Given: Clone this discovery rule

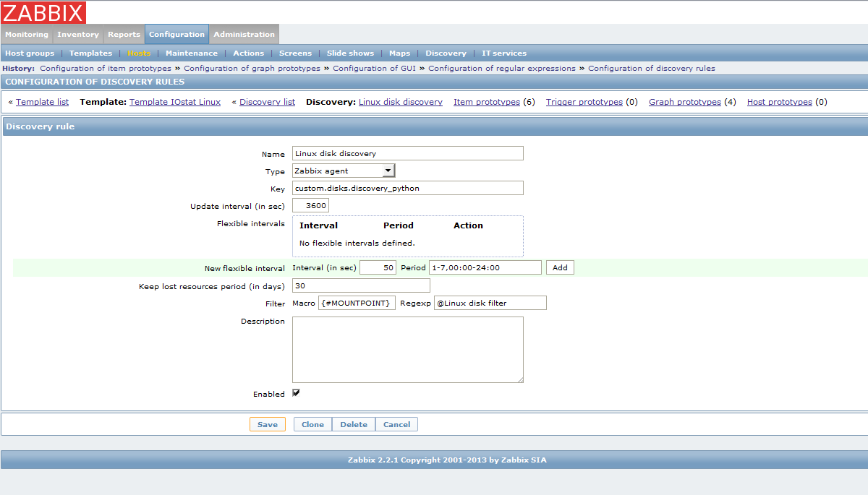Looking at the screenshot, I should (x=312, y=424).
